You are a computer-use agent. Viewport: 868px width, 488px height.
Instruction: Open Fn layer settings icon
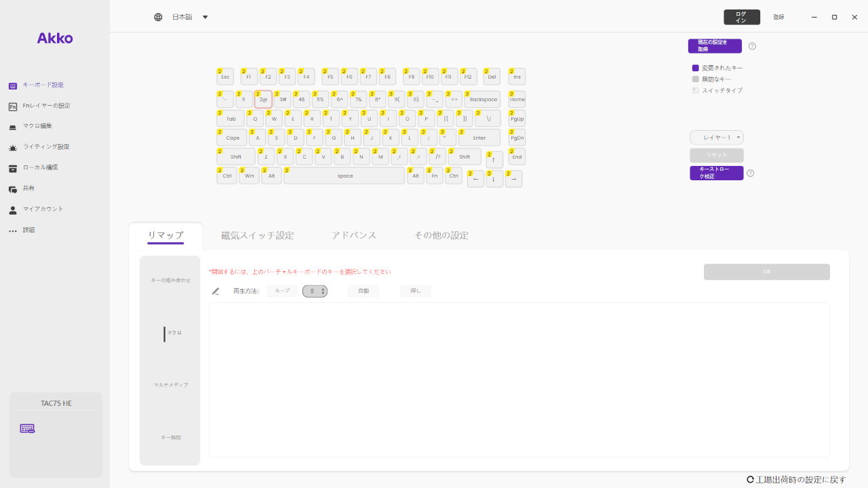pyautogui.click(x=13, y=106)
